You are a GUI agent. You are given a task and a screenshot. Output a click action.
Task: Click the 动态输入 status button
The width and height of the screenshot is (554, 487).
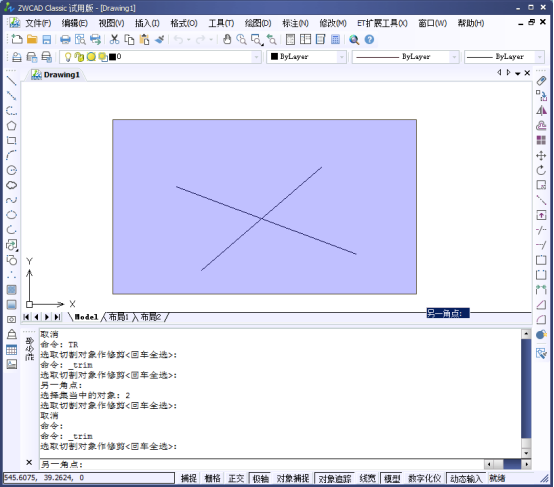tap(466, 478)
